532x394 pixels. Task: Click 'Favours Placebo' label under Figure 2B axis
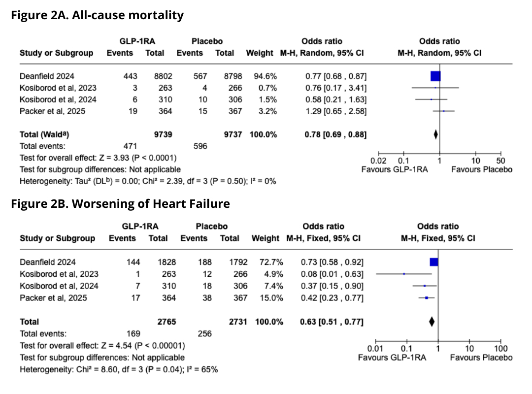[481, 357]
